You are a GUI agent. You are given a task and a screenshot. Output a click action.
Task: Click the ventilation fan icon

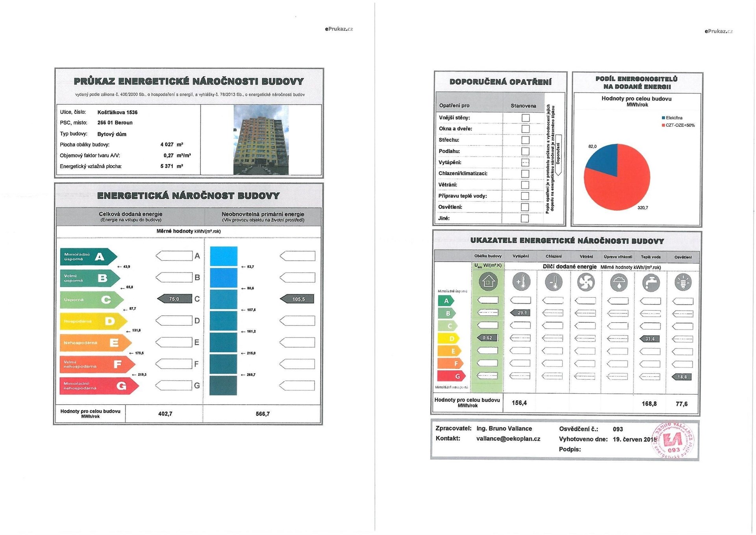point(586,282)
